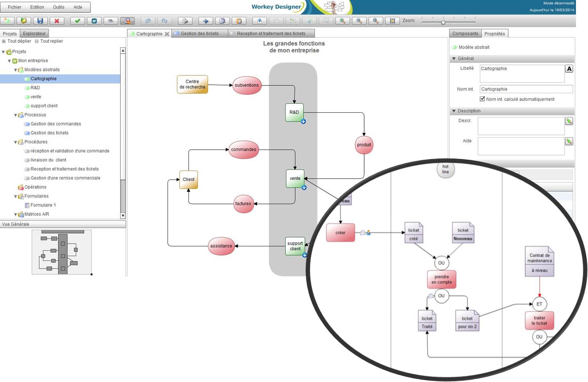Click 'Tout replier' to collapse all
The image size is (588, 382).
[49, 41]
